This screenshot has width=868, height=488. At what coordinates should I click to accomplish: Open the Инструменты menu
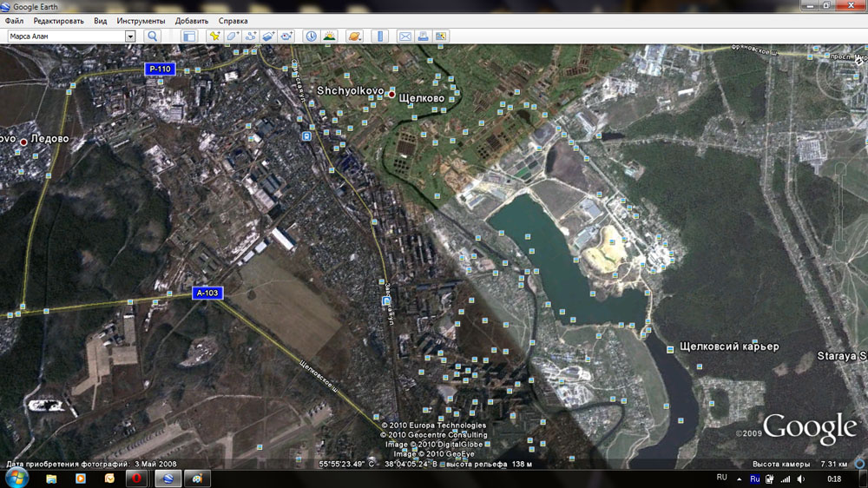tap(141, 21)
